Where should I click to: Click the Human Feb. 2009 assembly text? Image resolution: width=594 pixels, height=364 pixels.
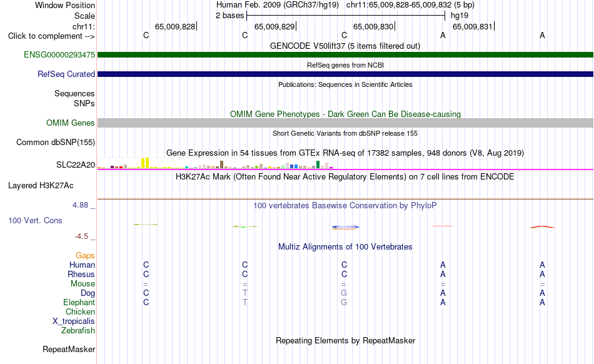click(278, 5)
